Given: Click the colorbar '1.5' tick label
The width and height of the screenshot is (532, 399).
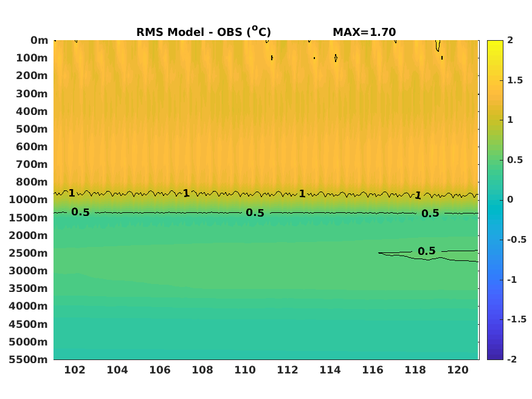Looking at the screenshot, I should pos(515,80).
